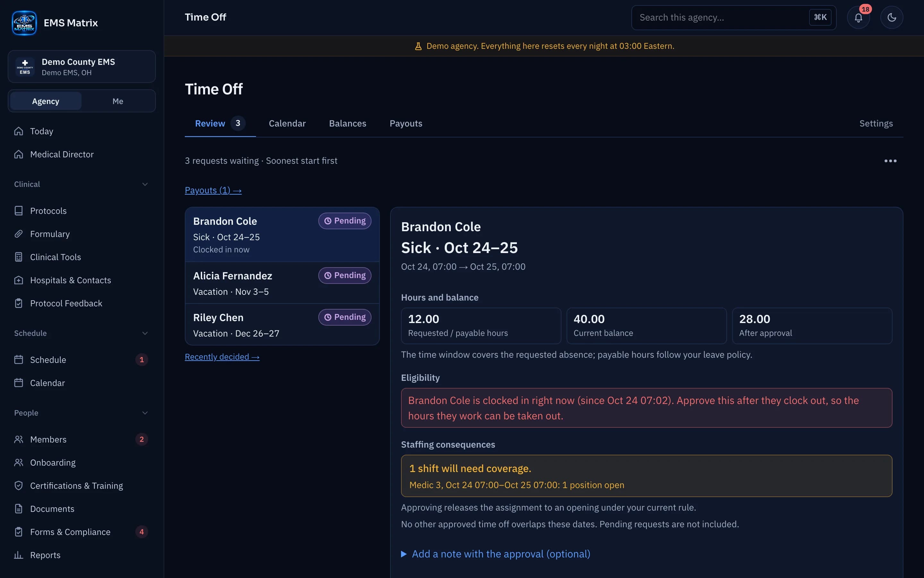Follow the Payouts (1) link

click(213, 190)
